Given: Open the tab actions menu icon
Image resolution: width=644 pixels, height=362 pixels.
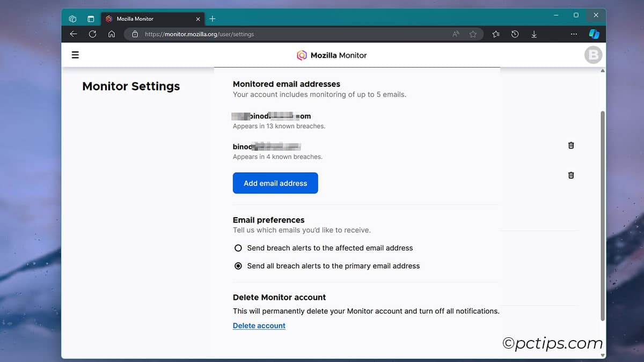Looking at the screenshot, I should (91, 19).
